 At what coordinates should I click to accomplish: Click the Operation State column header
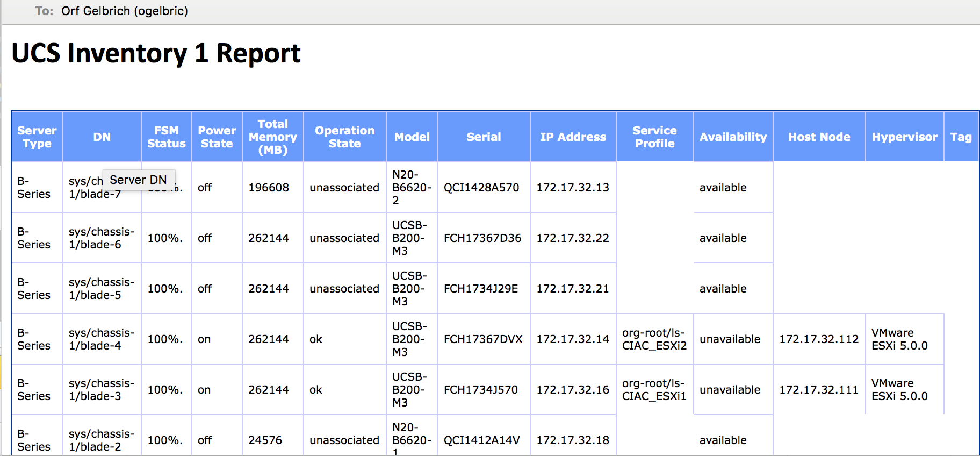pyautogui.click(x=345, y=137)
